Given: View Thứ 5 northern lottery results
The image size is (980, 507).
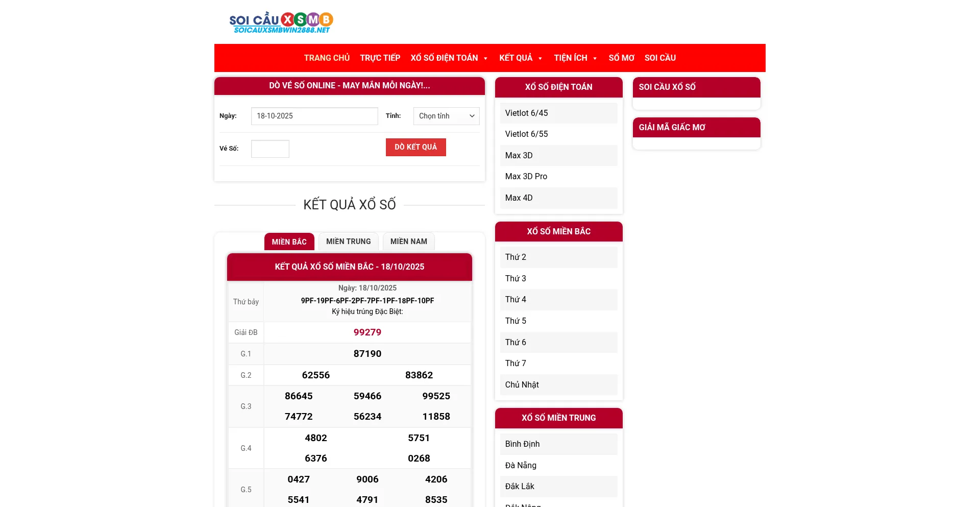Looking at the screenshot, I should pyautogui.click(x=516, y=321).
